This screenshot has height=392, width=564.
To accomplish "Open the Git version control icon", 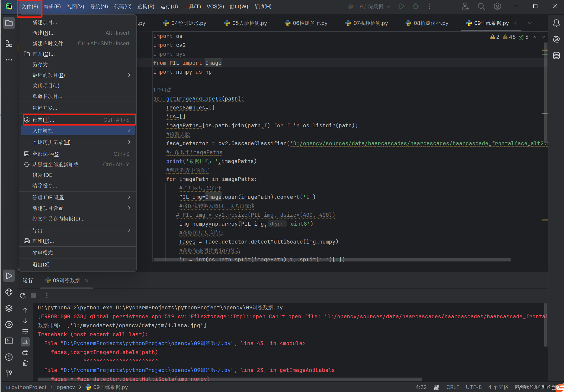I will click(9, 373).
